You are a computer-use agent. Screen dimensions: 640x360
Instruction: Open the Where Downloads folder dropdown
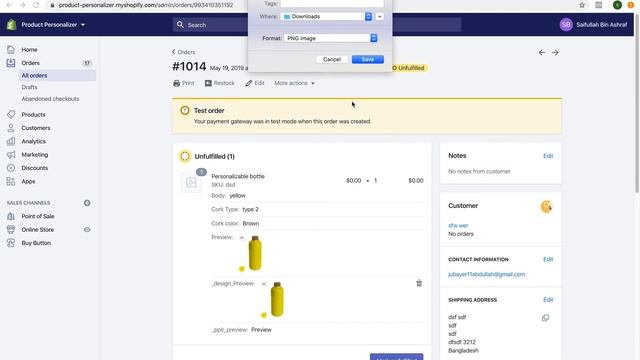coord(327,16)
